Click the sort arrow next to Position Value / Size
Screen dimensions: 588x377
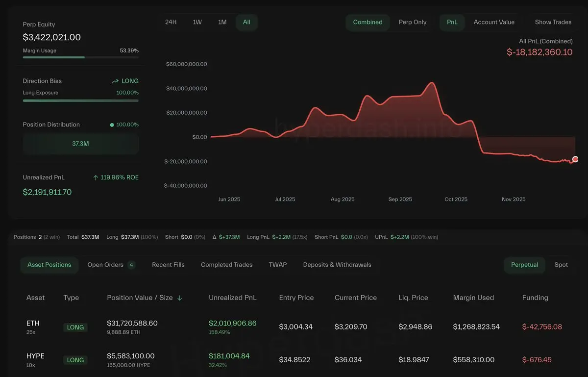(x=180, y=298)
